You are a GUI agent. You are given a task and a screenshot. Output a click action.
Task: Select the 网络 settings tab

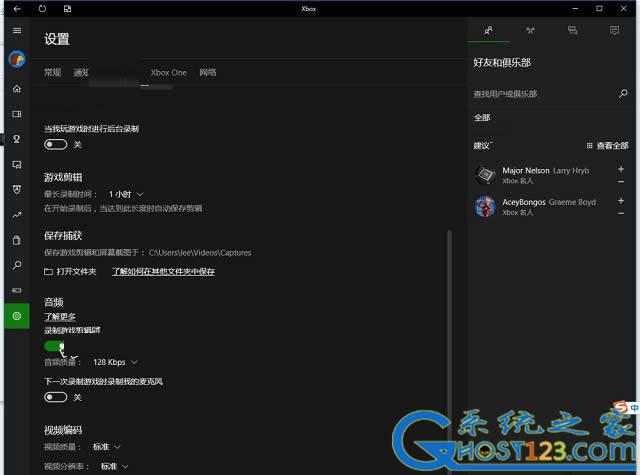click(x=208, y=73)
